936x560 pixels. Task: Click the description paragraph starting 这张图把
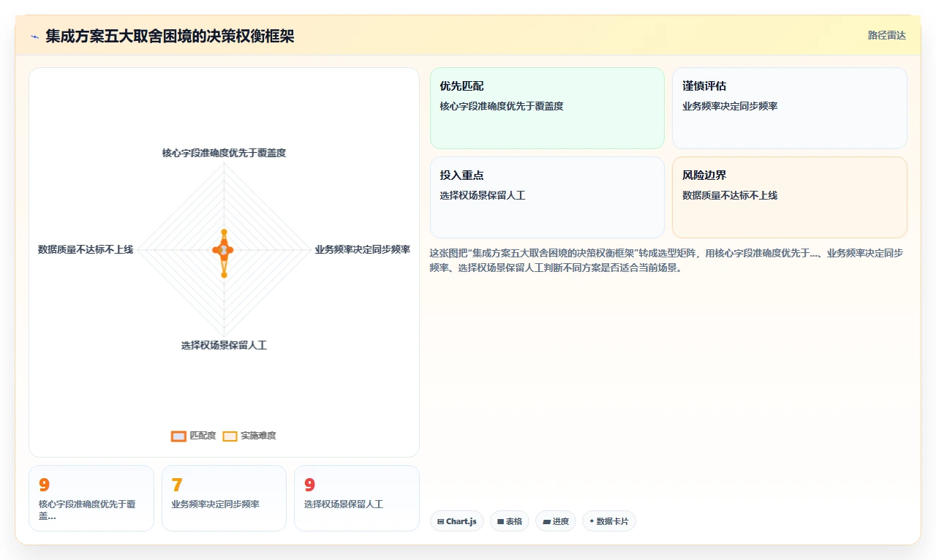click(666, 260)
